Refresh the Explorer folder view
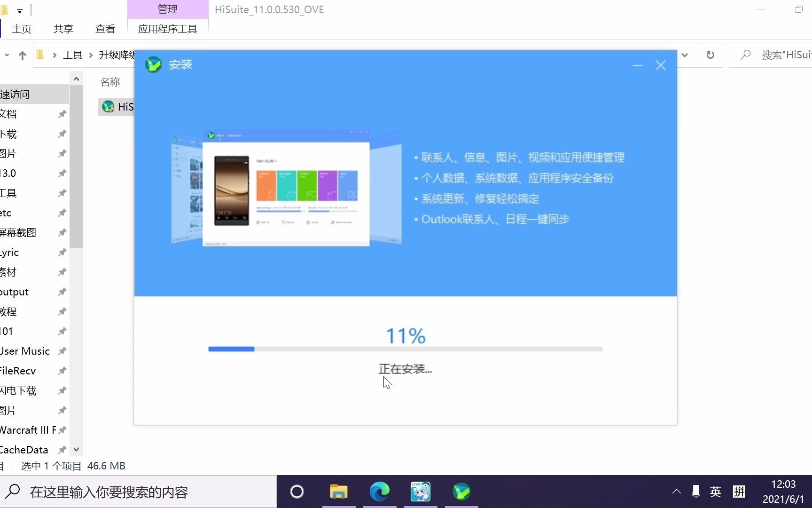 point(710,55)
